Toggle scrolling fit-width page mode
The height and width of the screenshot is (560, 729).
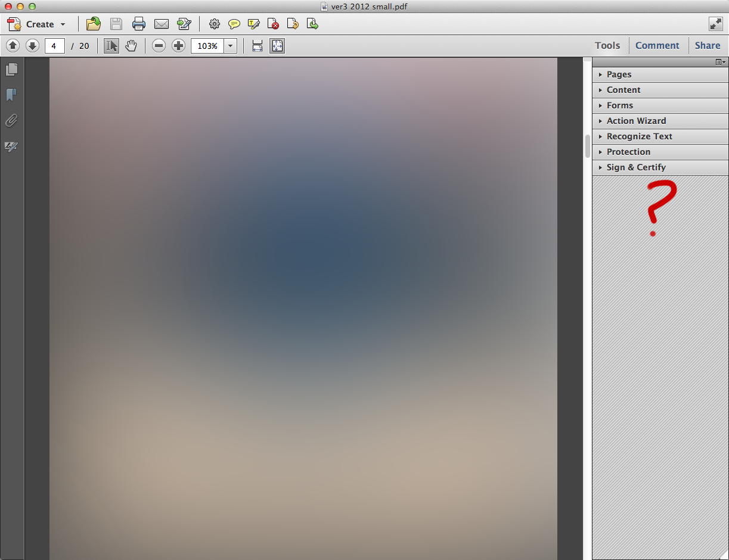pos(258,46)
